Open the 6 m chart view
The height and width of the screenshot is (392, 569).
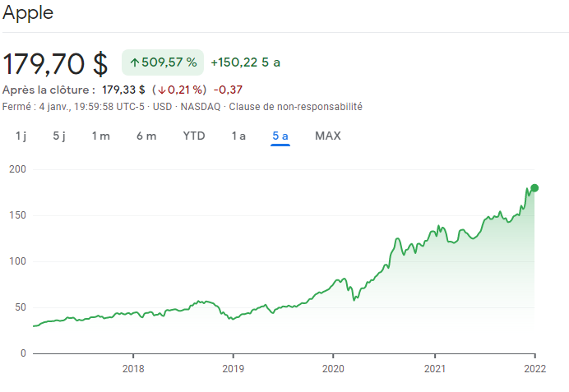(146, 136)
